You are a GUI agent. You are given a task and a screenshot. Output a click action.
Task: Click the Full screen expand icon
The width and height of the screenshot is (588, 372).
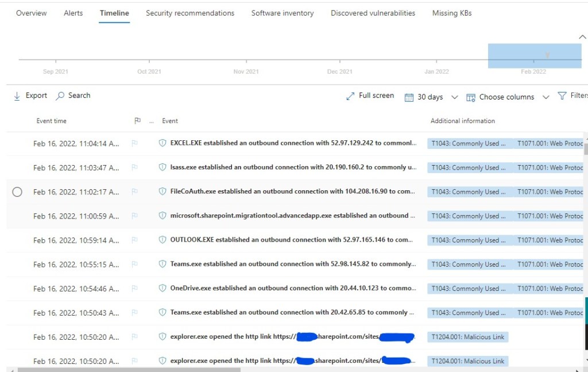tap(350, 97)
